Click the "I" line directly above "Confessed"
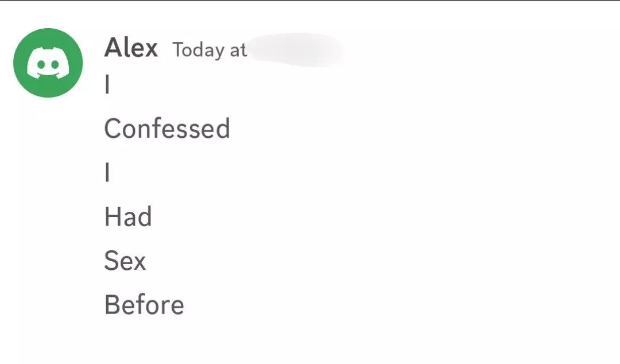620x364 pixels. [107, 84]
